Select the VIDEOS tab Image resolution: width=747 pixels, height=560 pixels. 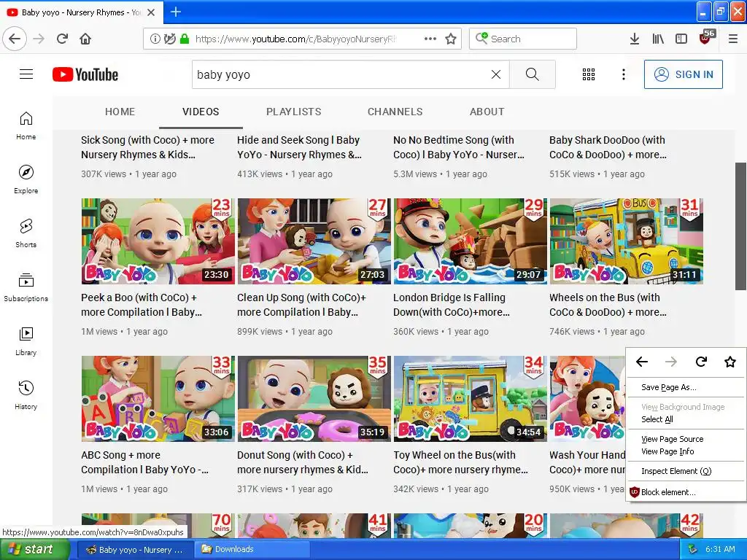[x=201, y=112]
